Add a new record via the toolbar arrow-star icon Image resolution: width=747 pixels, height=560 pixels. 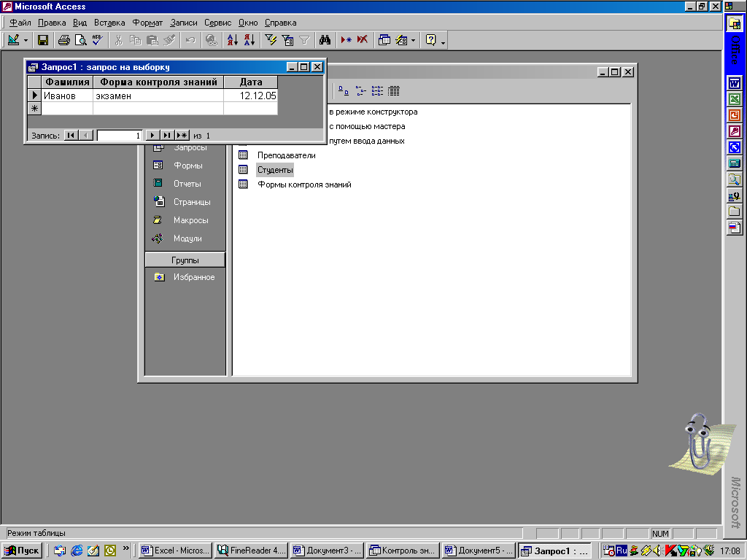click(346, 41)
